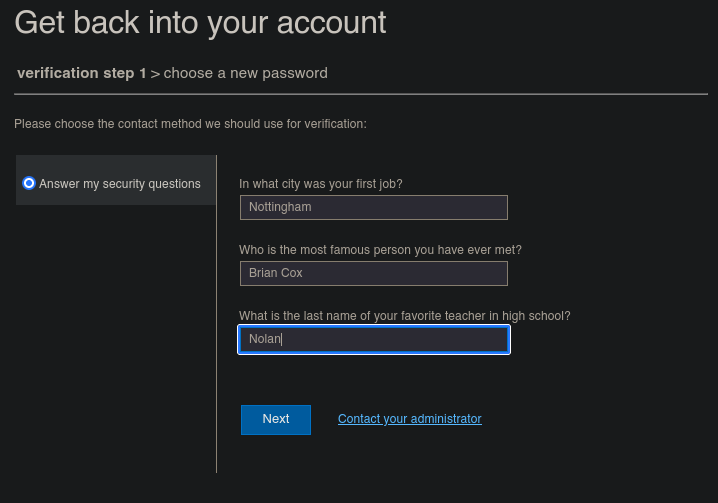
Task: Focus the first job city field containing Nottingham
Action: tap(373, 207)
